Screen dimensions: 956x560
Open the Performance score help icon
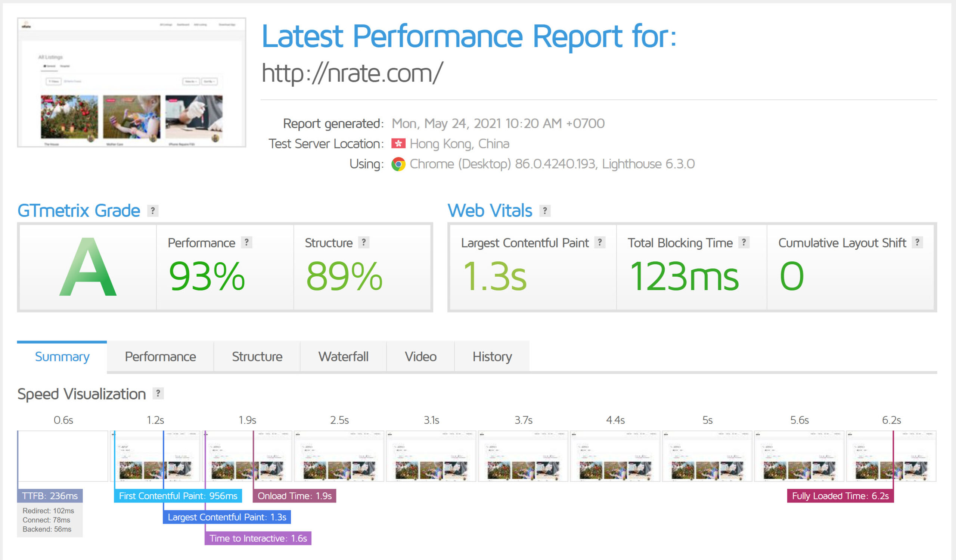coord(246,242)
